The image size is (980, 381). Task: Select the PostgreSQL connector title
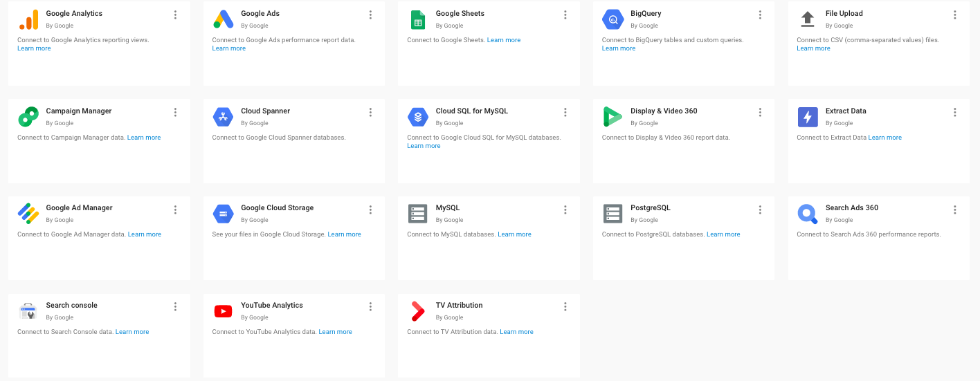[651, 207]
